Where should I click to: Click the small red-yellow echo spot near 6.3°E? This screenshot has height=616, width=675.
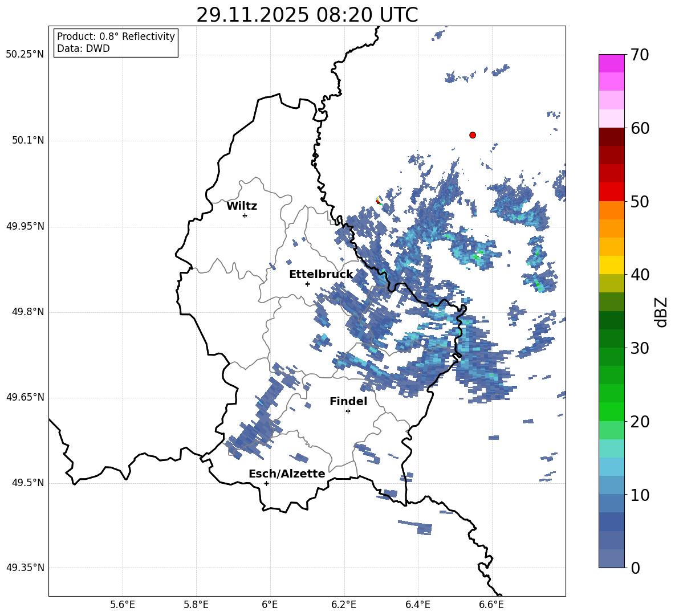[x=379, y=201]
